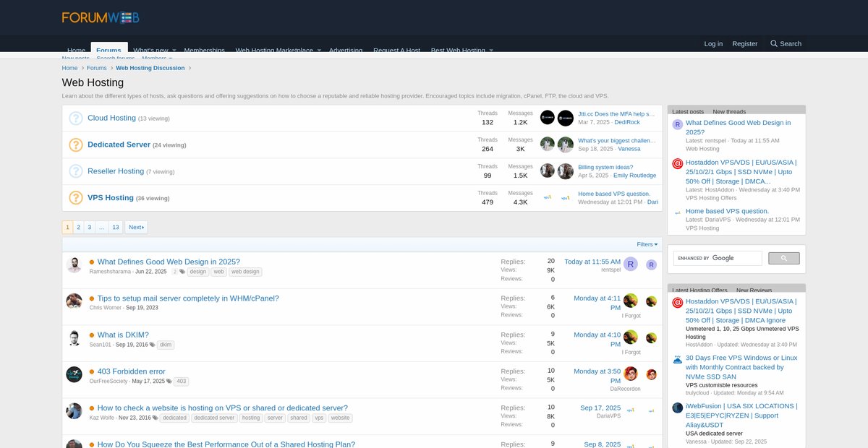Open the Filters dropdown
Viewport: 868px width, 448px height.
647,244
